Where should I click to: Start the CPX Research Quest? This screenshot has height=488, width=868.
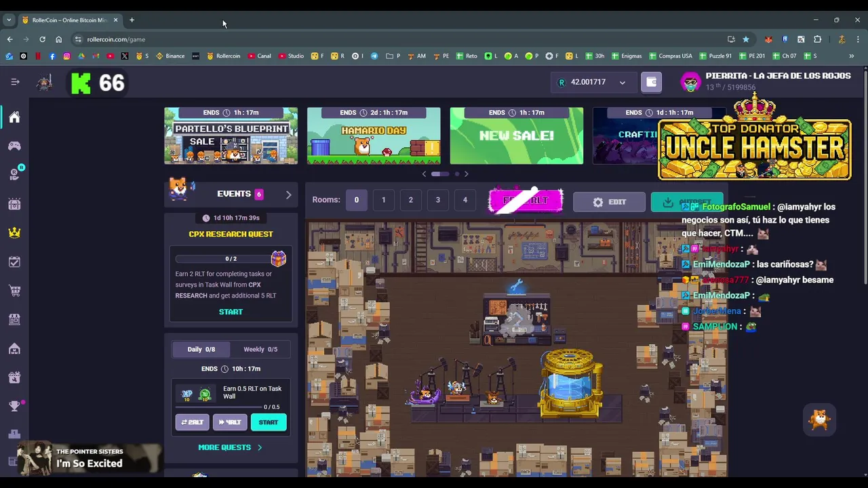pyautogui.click(x=231, y=312)
